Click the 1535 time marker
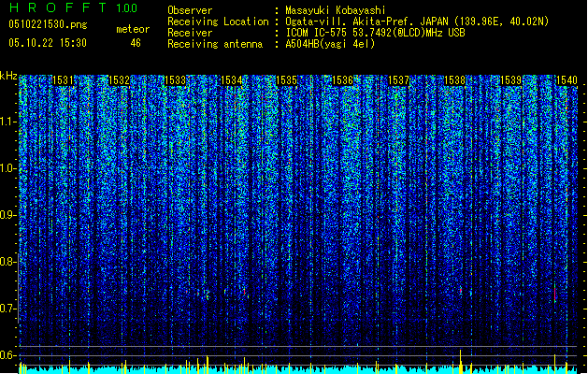Screen dimensions: 588x374 (x=287, y=79)
